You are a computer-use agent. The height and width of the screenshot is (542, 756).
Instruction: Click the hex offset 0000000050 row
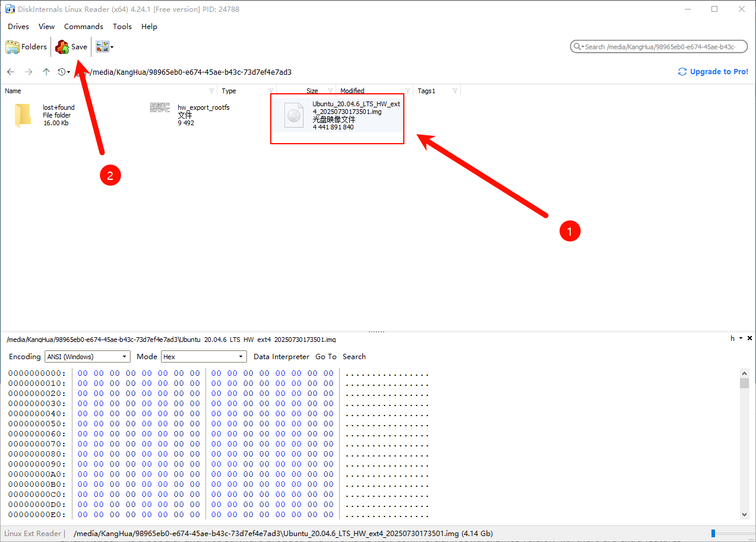(x=219, y=424)
